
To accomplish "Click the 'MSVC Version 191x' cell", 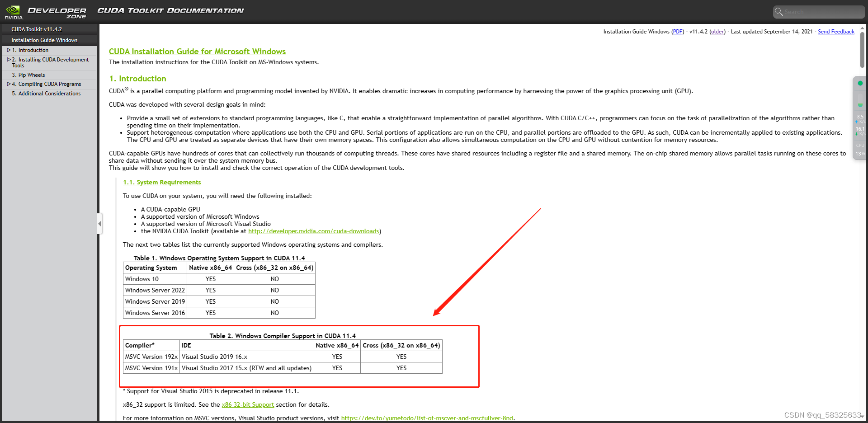I will click(x=151, y=368).
